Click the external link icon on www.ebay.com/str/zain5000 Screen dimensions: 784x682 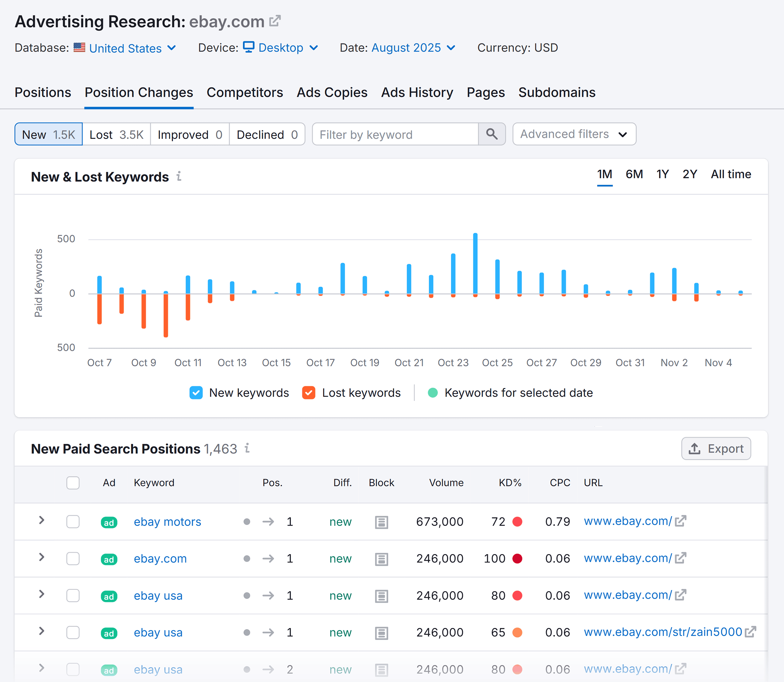click(751, 632)
